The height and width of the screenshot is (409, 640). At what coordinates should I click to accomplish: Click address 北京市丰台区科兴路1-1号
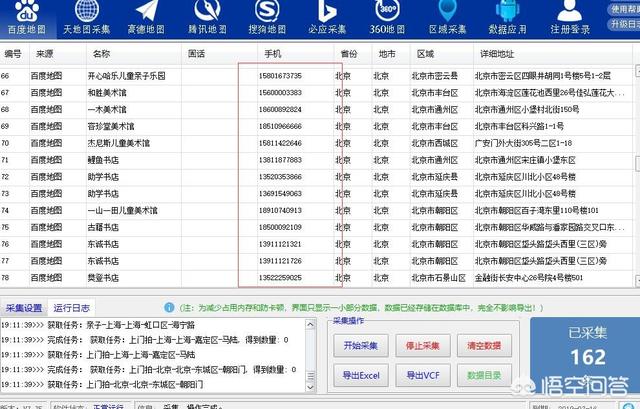(x=519, y=127)
